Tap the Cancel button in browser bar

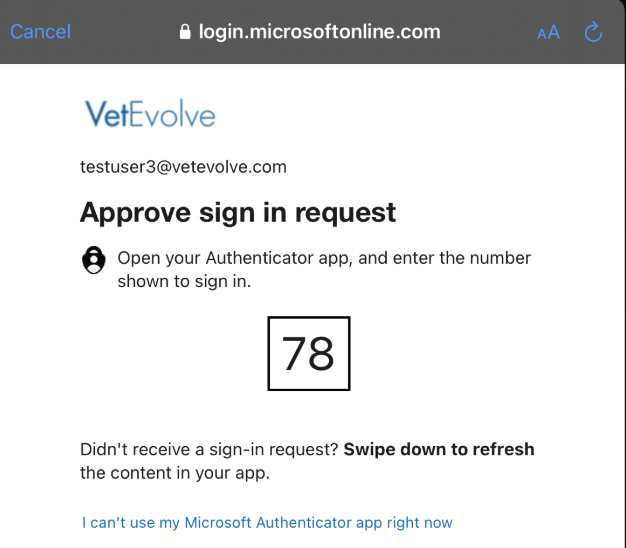pos(40,32)
